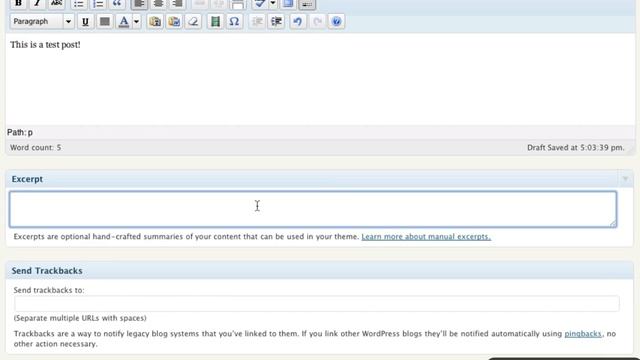Toggle the spellchecker
Viewport: 640px width, 360px height.
click(260, 4)
